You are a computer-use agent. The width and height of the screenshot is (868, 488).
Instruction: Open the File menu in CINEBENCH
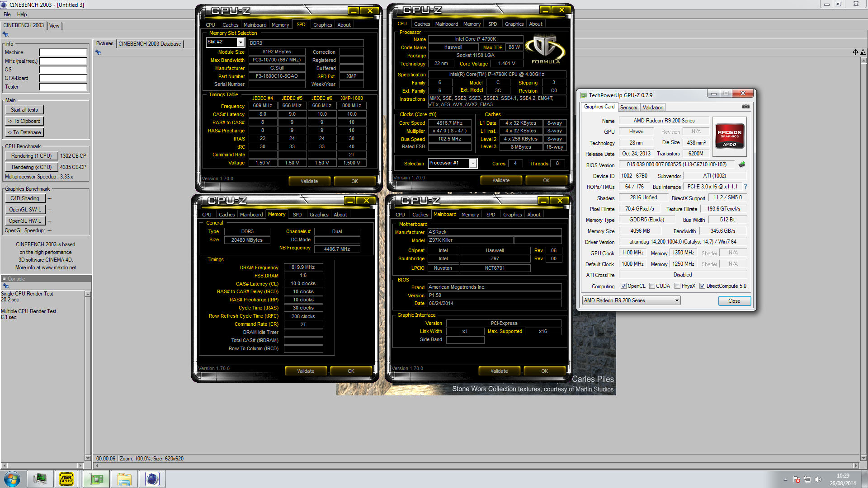pyautogui.click(x=7, y=14)
